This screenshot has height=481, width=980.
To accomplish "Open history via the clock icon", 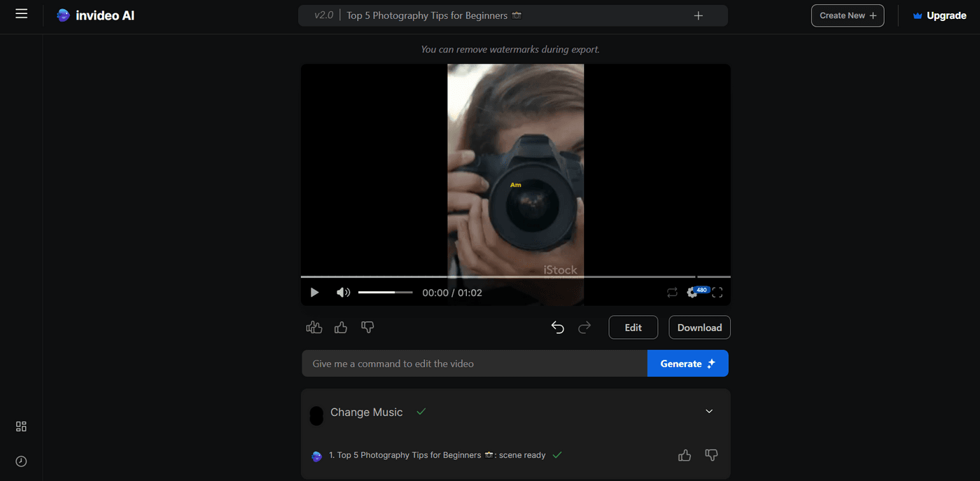I will coord(21,461).
